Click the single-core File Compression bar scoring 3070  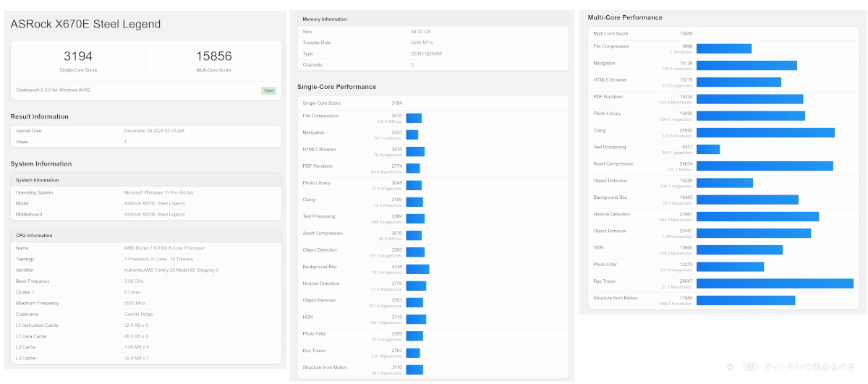[x=414, y=118]
